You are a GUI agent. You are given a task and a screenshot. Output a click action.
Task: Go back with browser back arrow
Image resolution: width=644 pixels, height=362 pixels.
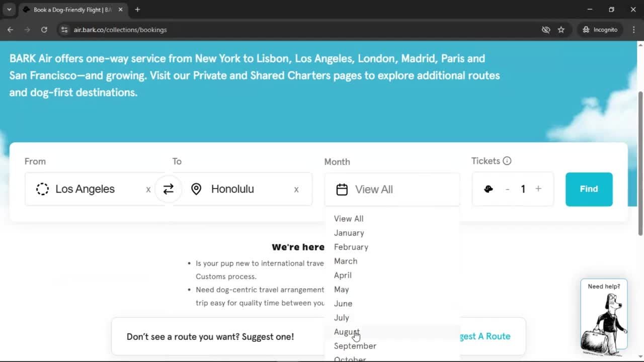10,30
